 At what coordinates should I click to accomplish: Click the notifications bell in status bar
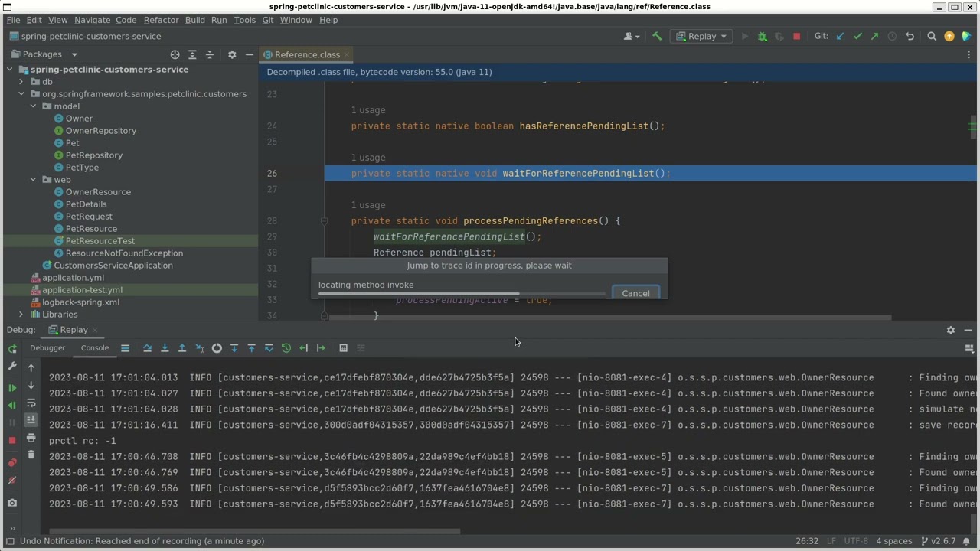[966, 541]
